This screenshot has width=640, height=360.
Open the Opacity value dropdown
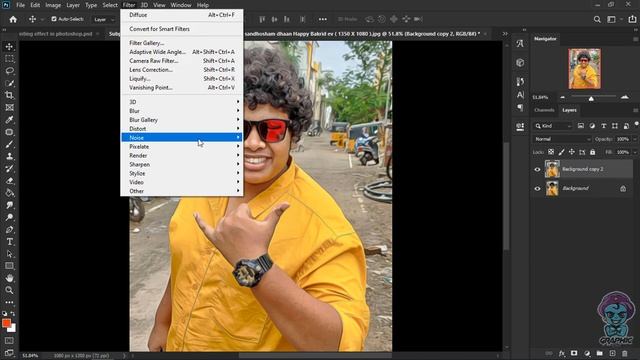tap(634, 139)
